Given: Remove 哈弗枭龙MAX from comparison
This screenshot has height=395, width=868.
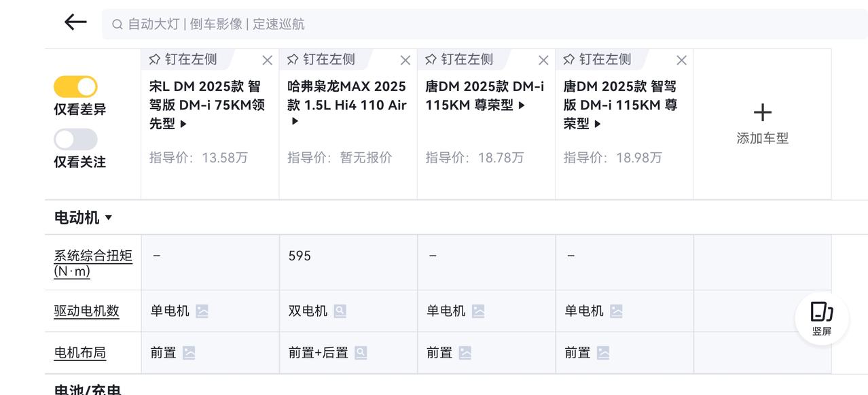Looking at the screenshot, I should (405, 61).
